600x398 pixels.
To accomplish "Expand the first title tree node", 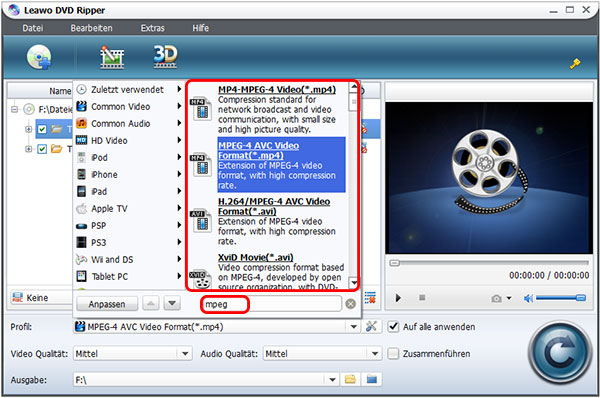I will coord(28,129).
